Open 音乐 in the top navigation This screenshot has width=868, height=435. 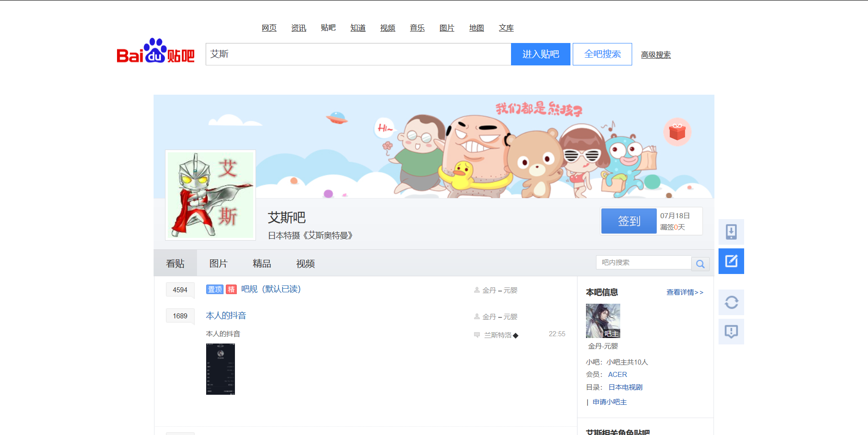pyautogui.click(x=417, y=28)
